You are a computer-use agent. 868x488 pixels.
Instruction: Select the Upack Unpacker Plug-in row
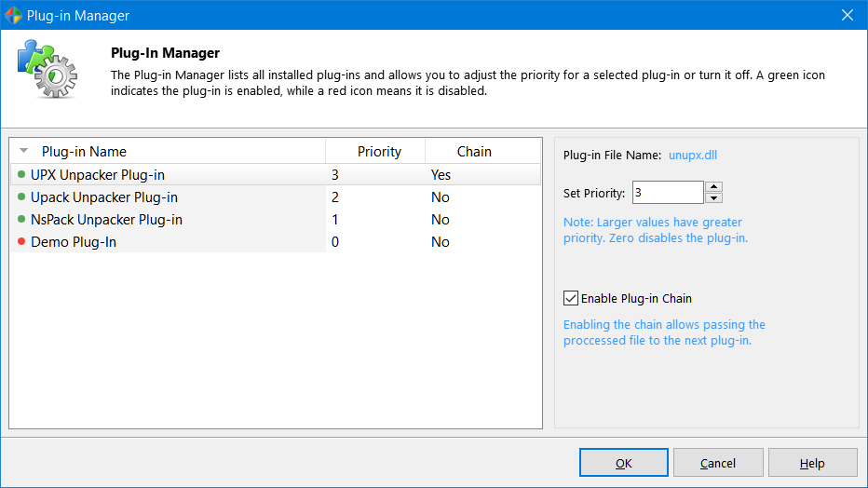tap(275, 197)
